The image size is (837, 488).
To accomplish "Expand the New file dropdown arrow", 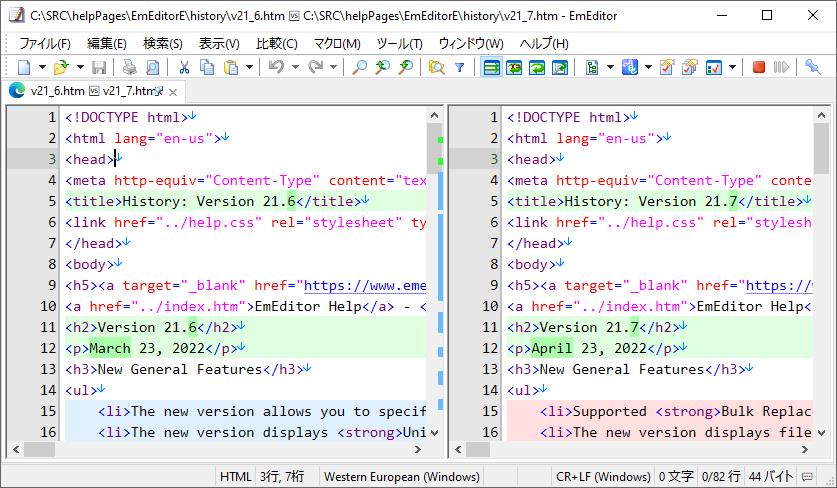I will coord(42,67).
